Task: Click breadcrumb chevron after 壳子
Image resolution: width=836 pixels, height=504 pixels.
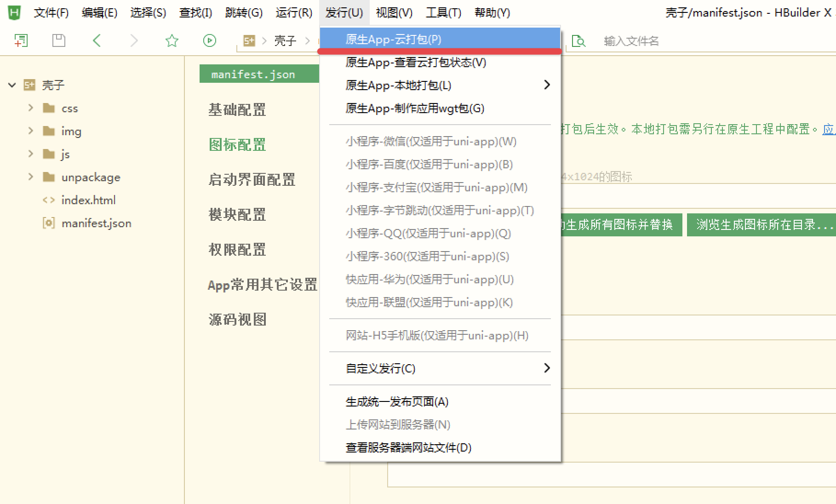Action: (308, 41)
